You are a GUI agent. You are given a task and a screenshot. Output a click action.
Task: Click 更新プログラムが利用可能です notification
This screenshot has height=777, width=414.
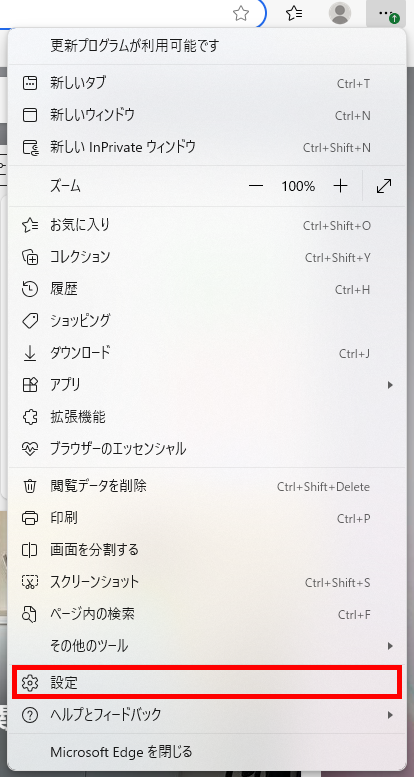pyautogui.click(x=207, y=46)
